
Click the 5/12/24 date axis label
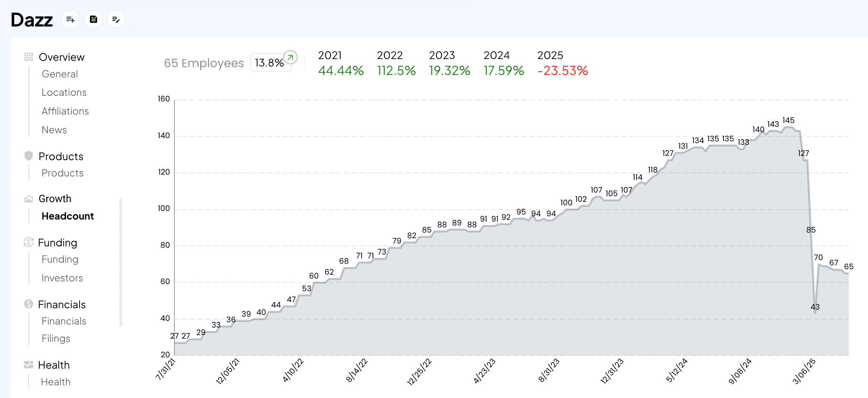[x=677, y=370]
